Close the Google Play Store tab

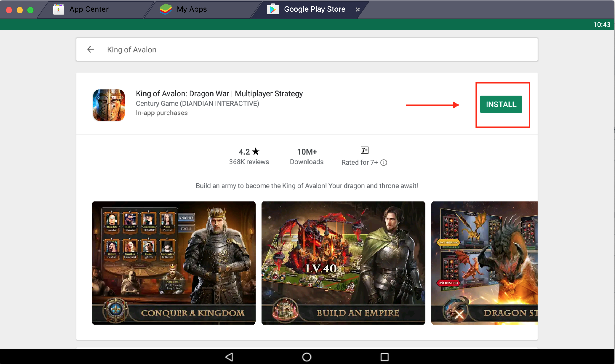(x=357, y=10)
